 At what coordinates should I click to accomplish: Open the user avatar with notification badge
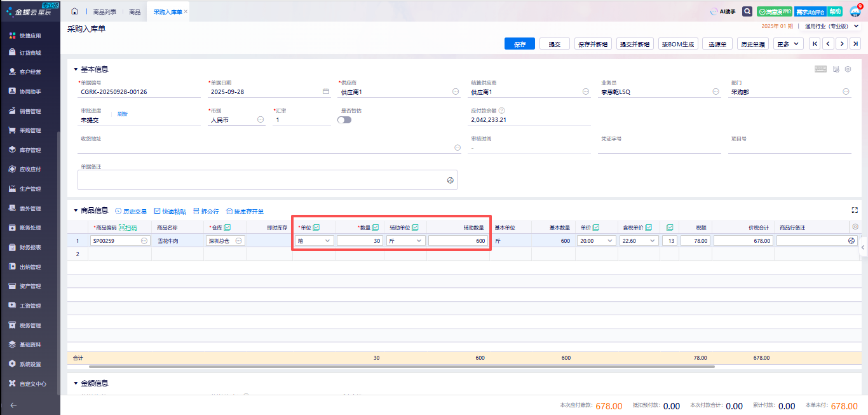tap(855, 11)
